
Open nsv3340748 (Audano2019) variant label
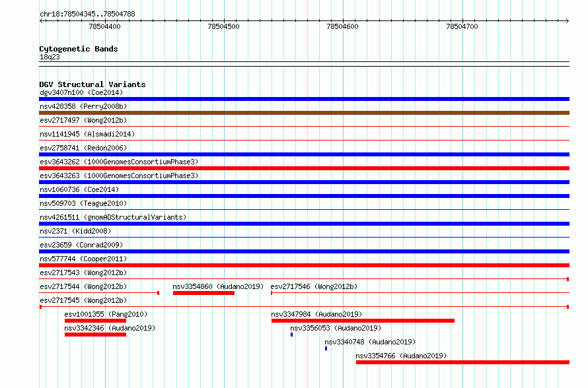tap(370, 342)
